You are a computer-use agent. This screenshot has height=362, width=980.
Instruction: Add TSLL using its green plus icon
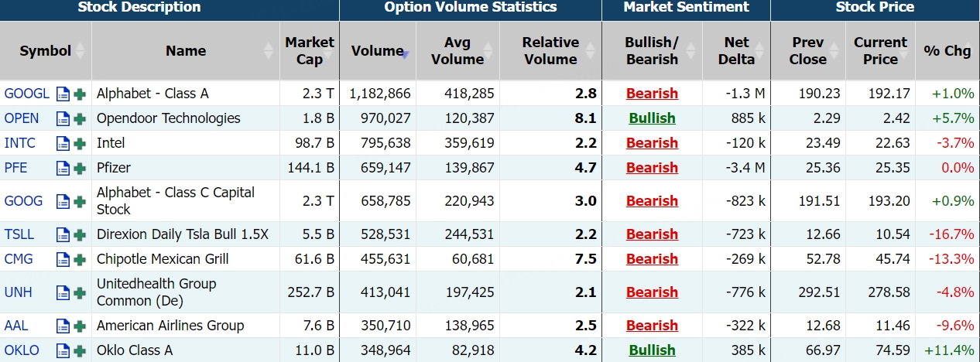tap(80, 235)
